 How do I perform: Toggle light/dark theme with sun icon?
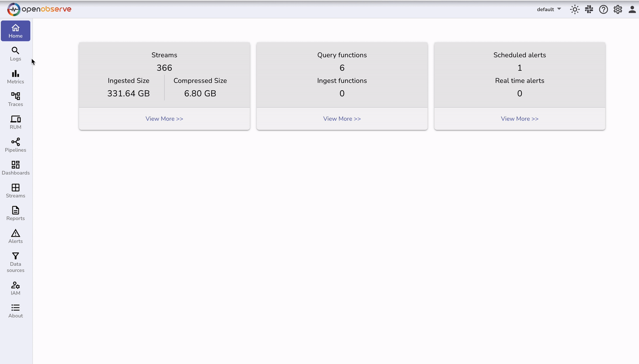[x=575, y=9]
